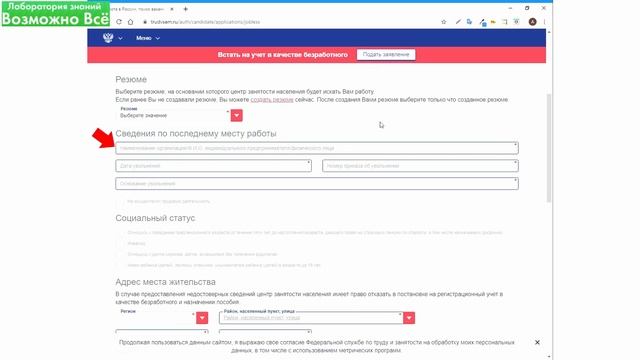Screen dimensions: 640x360
Task: Open the Район, населенный пункт dropdown arrow
Action: click(x=409, y=318)
